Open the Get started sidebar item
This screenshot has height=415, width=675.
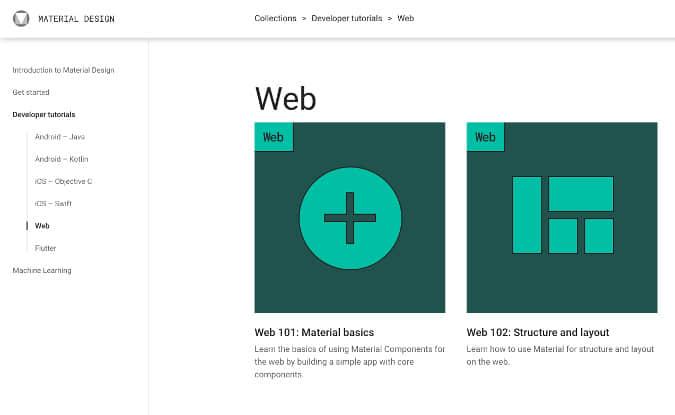pyautogui.click(x=30, y=92)
